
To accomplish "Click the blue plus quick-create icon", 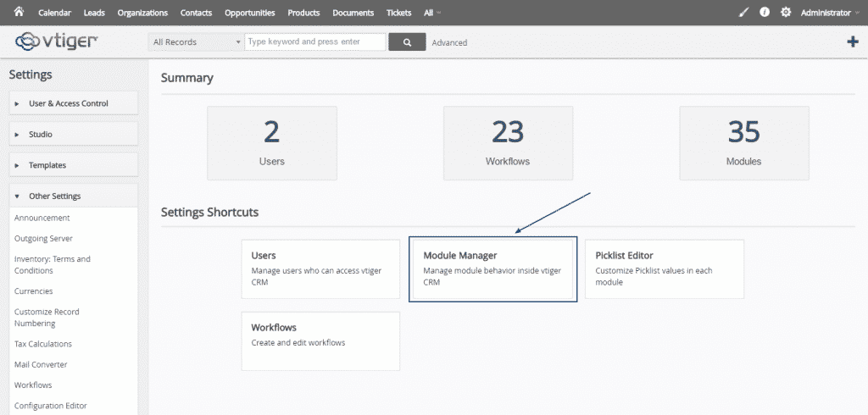I will tap(853, 42).
